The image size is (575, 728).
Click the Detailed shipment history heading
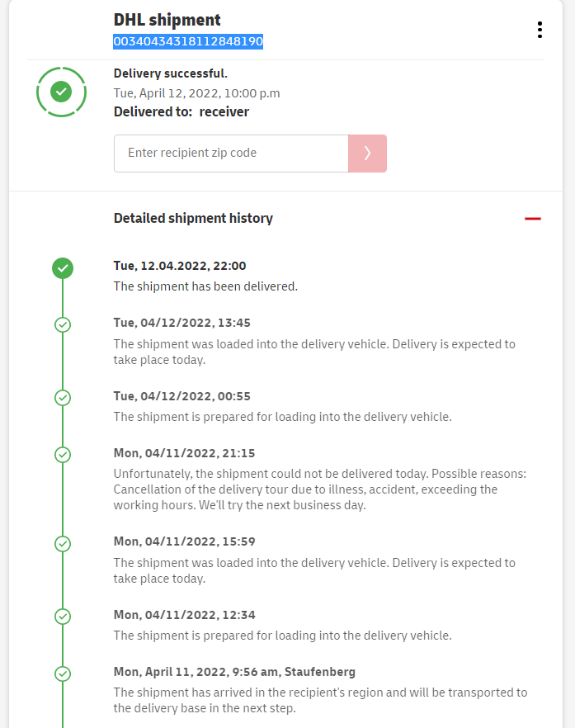tap(193, 219)
